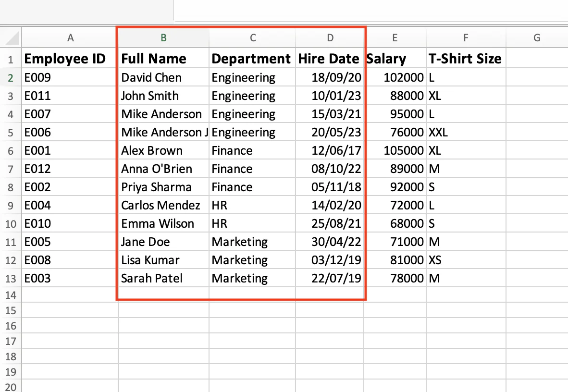Select column G header
The width and height of the screenshot is (568, 392).
[537, 37]
